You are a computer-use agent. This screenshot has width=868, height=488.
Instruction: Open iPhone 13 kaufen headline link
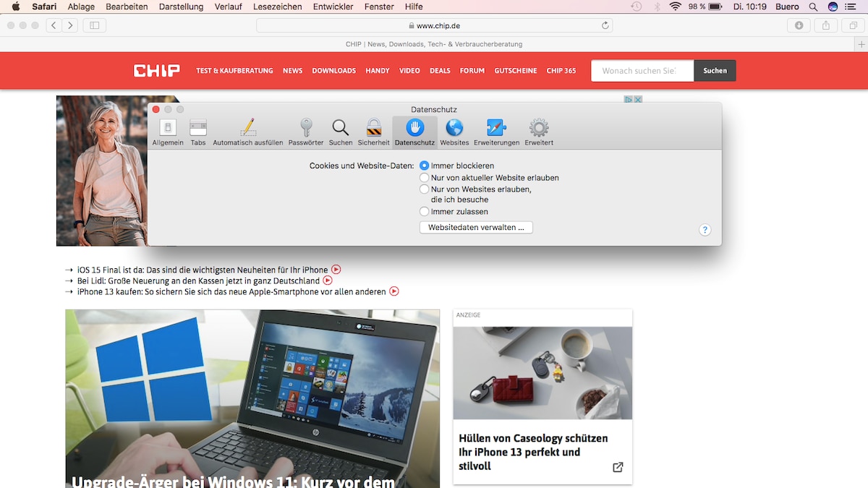point(232,291)
